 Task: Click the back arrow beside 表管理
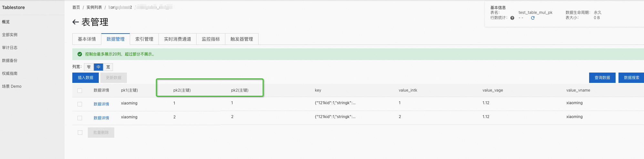(76, 22)
